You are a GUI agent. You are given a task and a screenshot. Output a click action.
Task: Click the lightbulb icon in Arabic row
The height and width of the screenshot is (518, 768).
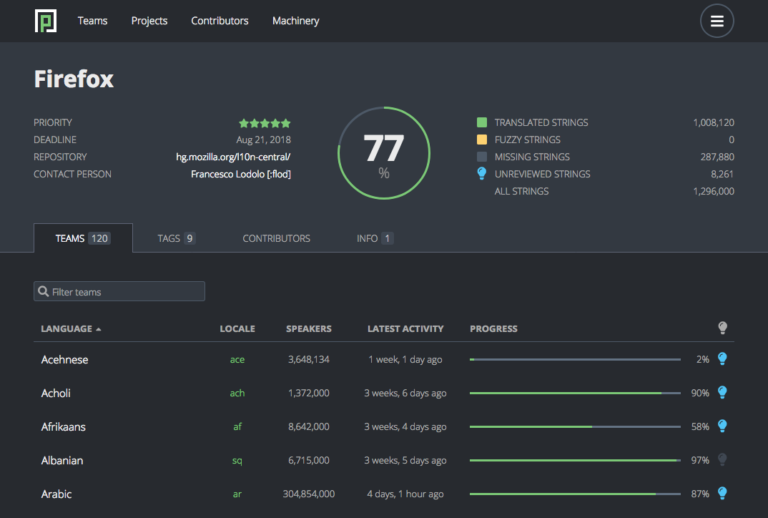722,494
